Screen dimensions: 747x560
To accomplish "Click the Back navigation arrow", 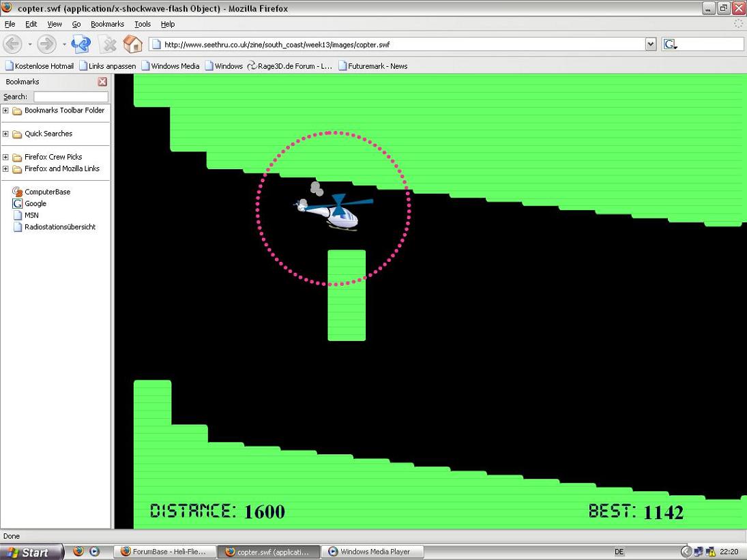I will [x=13, y=44].
